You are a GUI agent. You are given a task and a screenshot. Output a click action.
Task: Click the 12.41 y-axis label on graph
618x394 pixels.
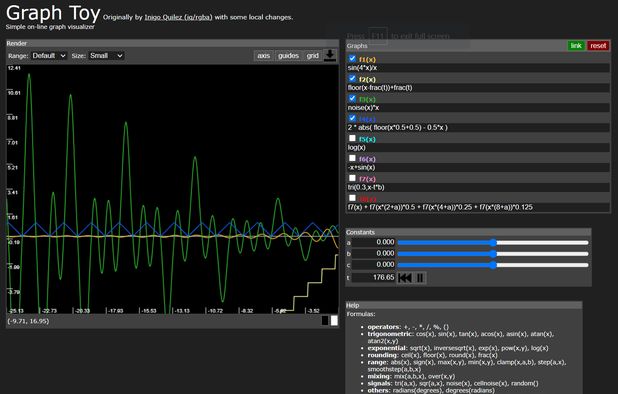point(14,68)
